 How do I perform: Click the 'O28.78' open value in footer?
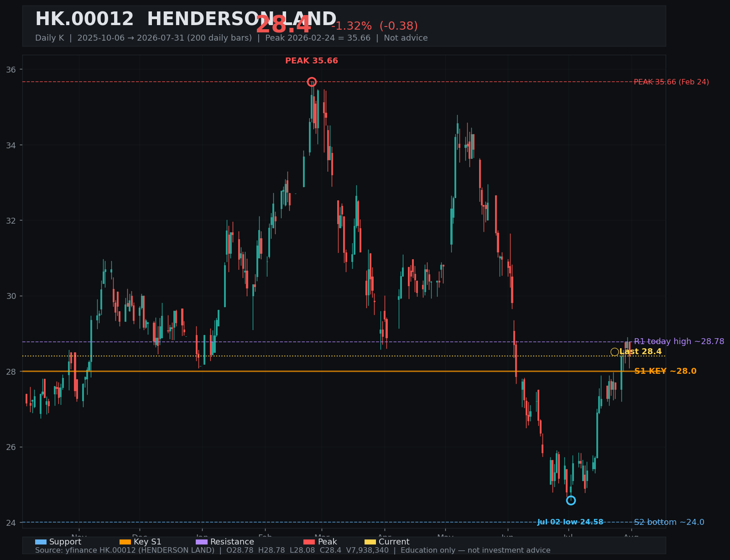coord(240,550)
